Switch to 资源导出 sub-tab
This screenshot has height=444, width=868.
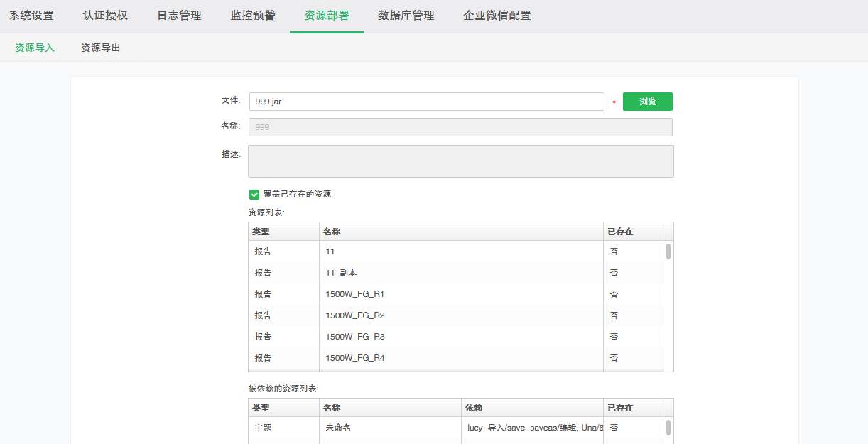pos(101,48)
